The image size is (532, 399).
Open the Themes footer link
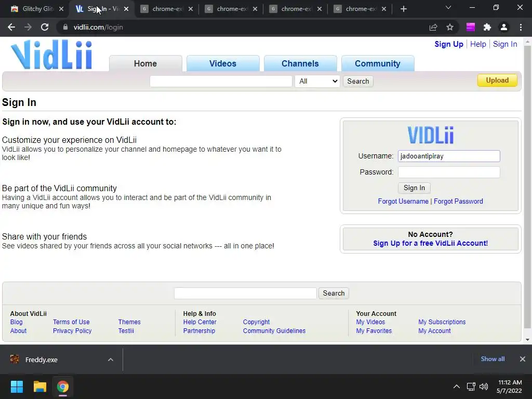point(129,322)
